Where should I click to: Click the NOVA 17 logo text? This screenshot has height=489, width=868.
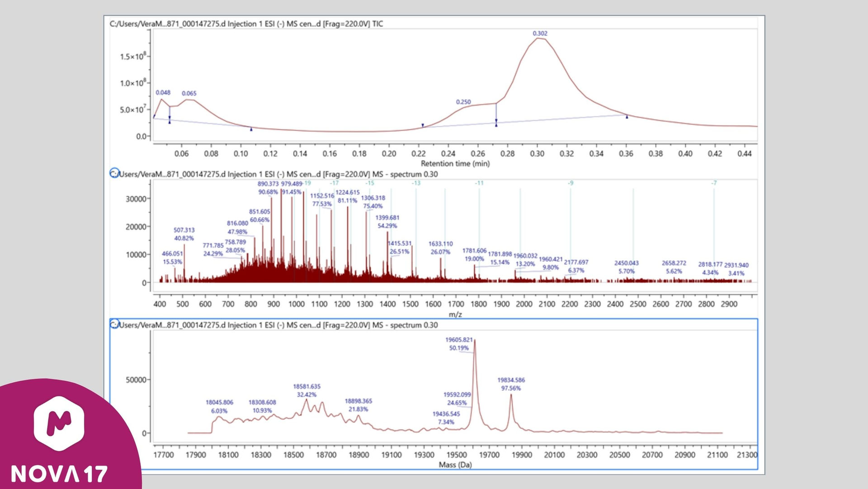(x=59, y=474)
